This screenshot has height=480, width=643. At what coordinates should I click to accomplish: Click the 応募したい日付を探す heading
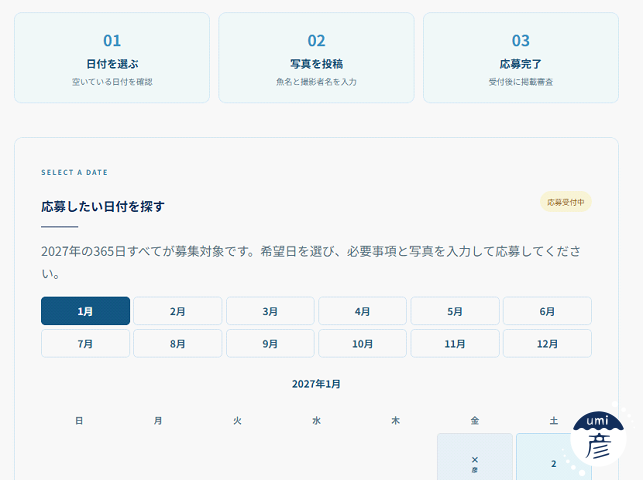click(103, 207)
